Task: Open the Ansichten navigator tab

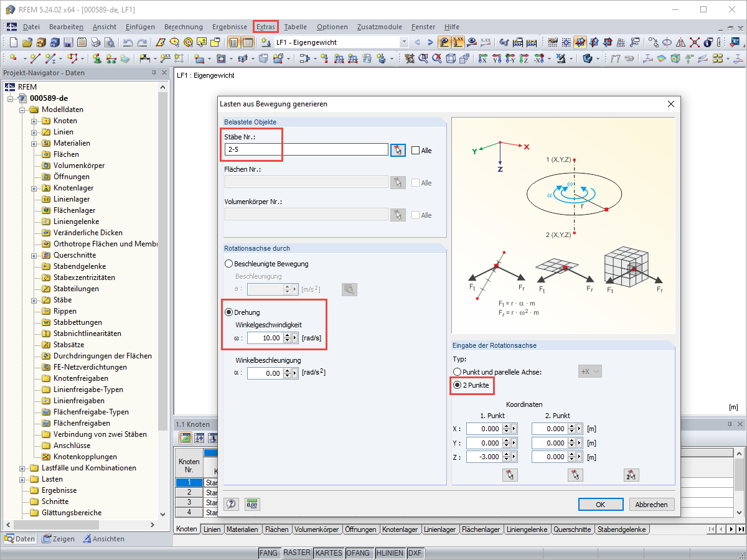Action: coord(104,539)
